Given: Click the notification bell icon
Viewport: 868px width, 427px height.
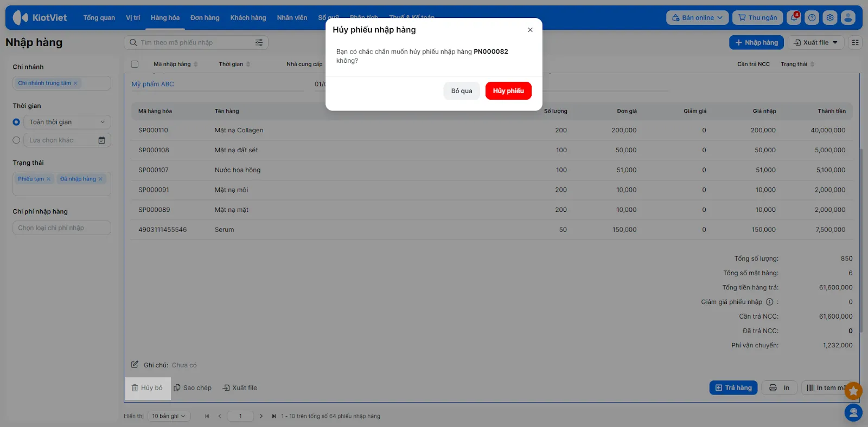Looking at the screenshot, I should click(x=794, y=18).
